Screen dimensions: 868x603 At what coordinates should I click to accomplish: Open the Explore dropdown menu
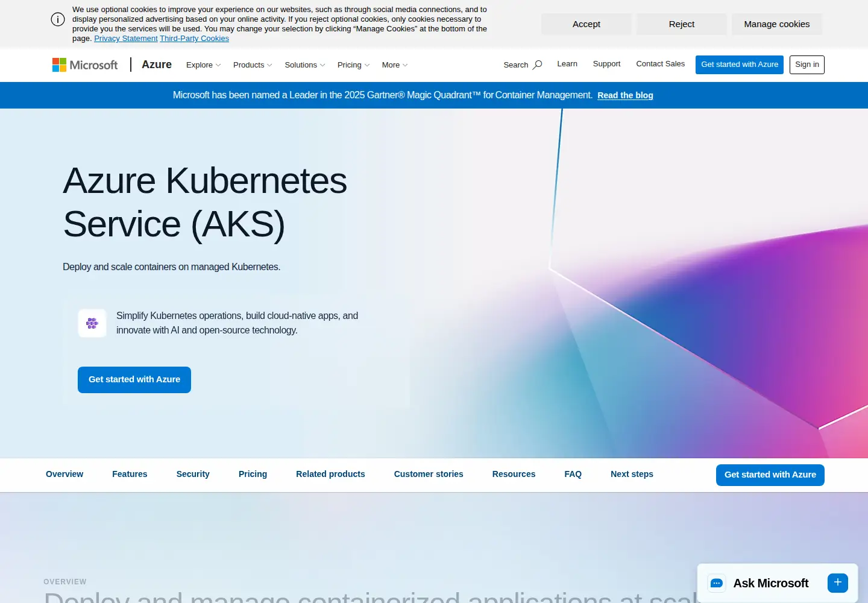[204, 65]
